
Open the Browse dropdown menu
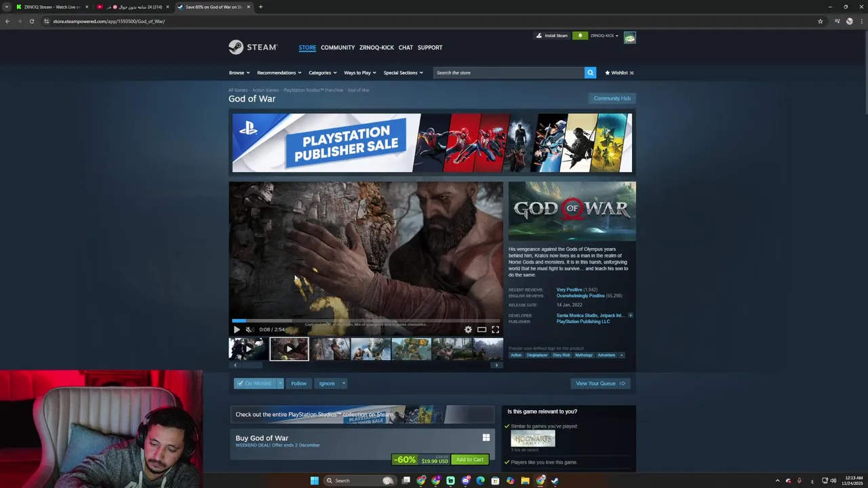click(239, 73)
